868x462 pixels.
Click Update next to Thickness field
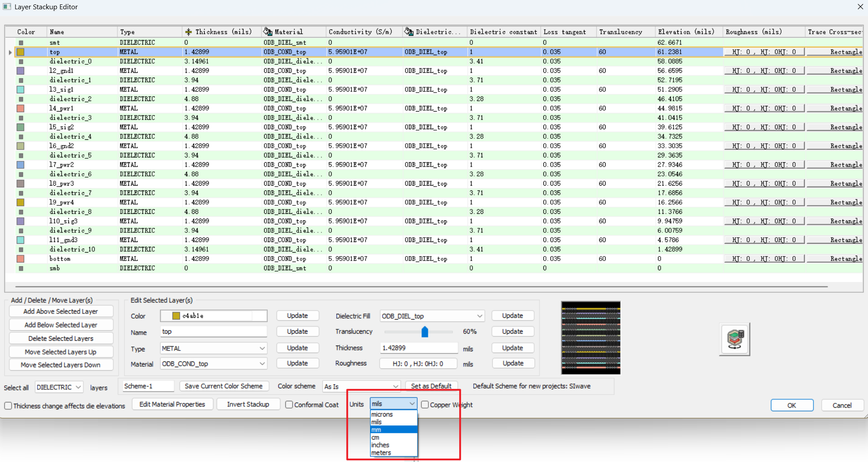(513, 348)
